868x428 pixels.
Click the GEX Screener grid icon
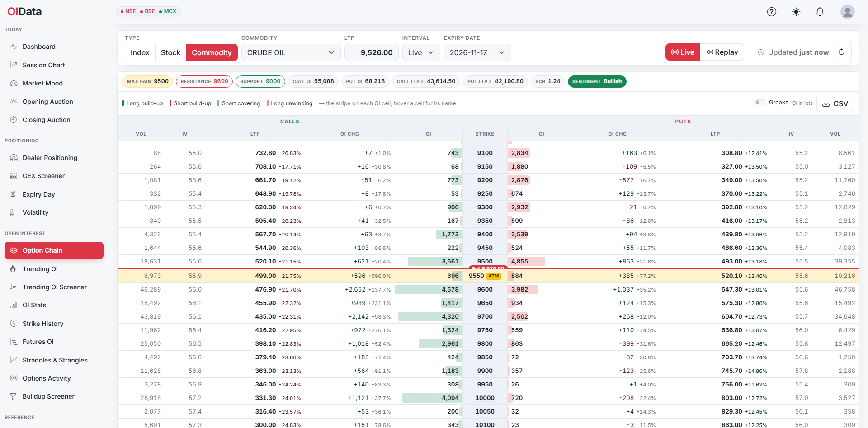click(14, 176)
